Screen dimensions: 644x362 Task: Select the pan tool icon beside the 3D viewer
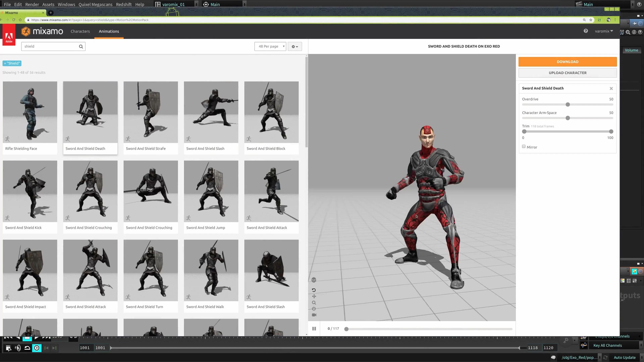314,296
